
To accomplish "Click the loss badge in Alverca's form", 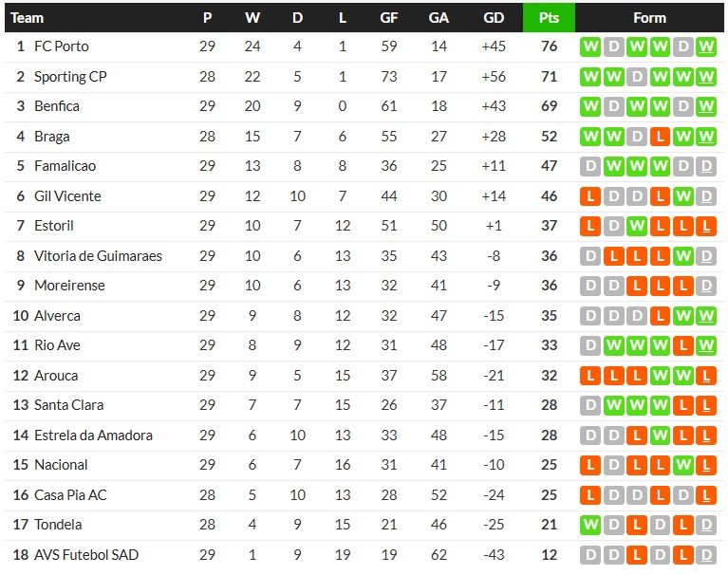I will (x=660, y=316).
